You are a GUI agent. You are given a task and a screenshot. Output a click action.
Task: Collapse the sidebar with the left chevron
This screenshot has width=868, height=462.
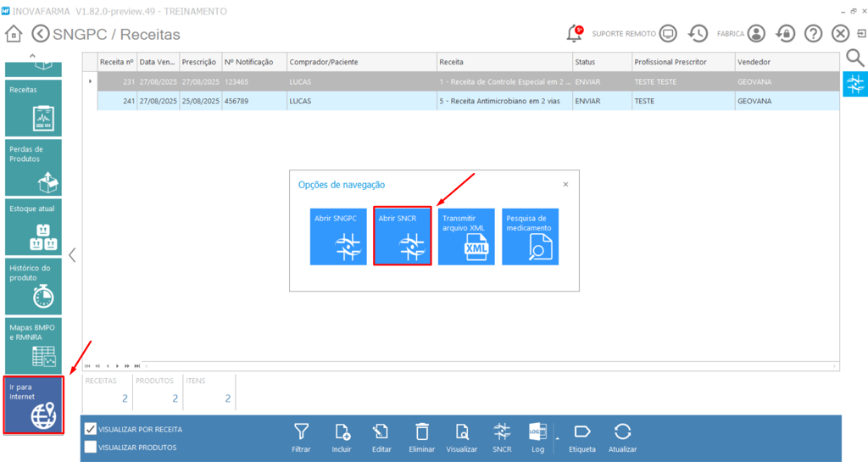[x=72, y=255]
